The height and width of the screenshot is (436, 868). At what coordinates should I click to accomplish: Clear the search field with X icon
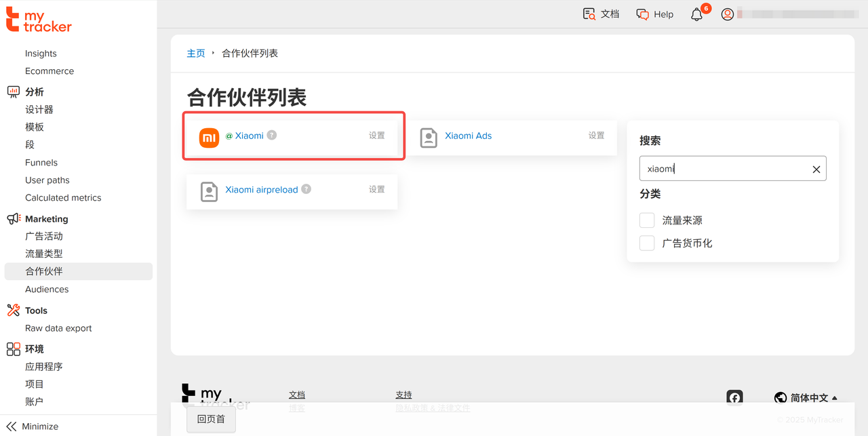tap(816, 170)
